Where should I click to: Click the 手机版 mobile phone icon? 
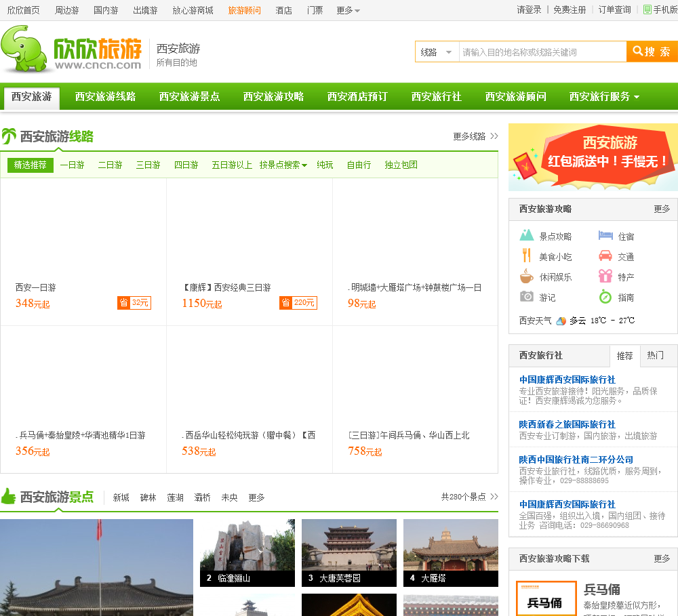coord(647,9)
